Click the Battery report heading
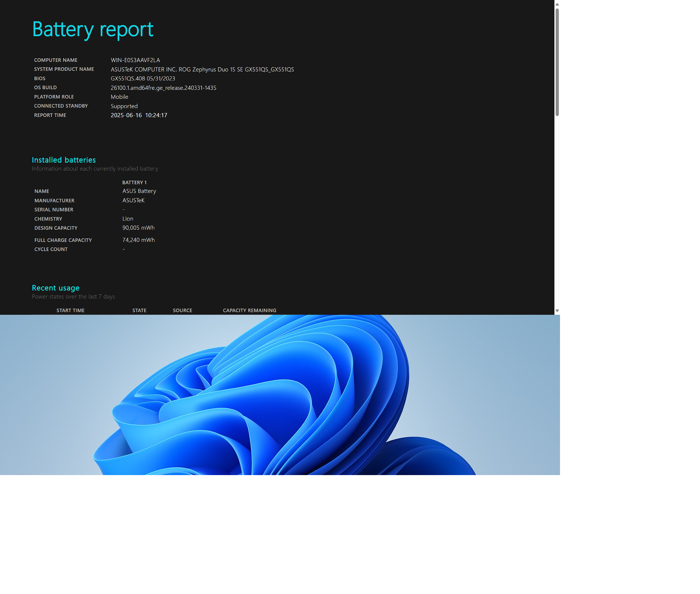The width and height of the screenshot is (700, 594). click(x=93, y=29)
